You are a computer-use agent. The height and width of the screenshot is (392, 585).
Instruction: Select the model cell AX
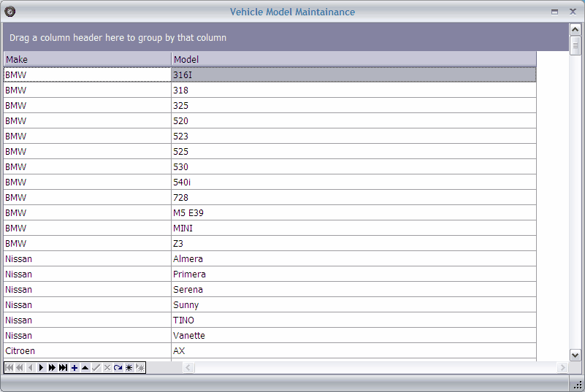click(353, 350)
